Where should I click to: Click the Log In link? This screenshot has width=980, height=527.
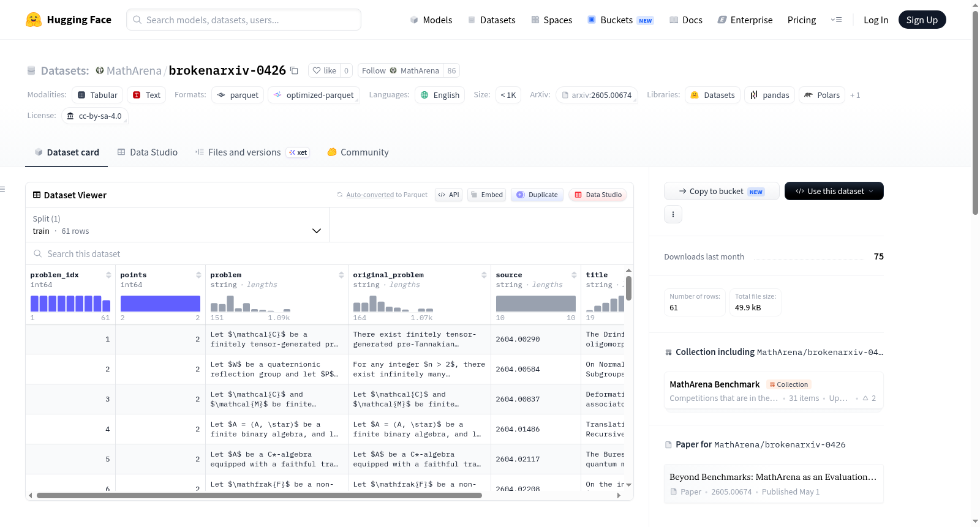click(876, 20)
